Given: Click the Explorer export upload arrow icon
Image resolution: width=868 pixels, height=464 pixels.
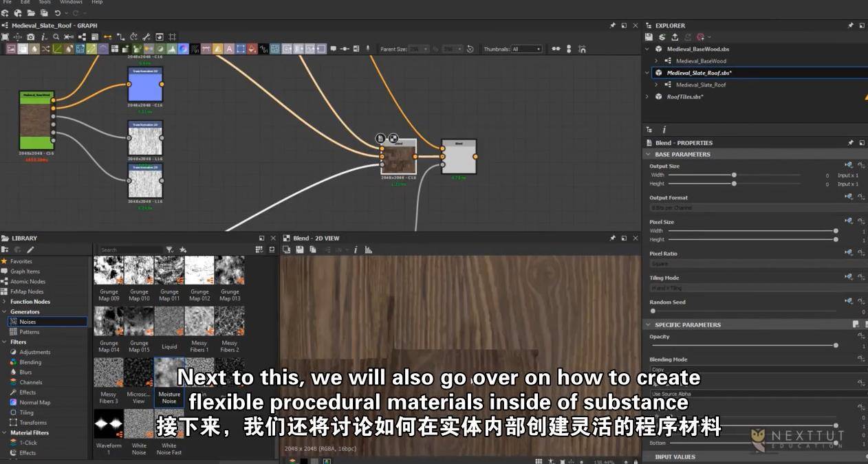Looking at the screenshot, I should point(675,37).
